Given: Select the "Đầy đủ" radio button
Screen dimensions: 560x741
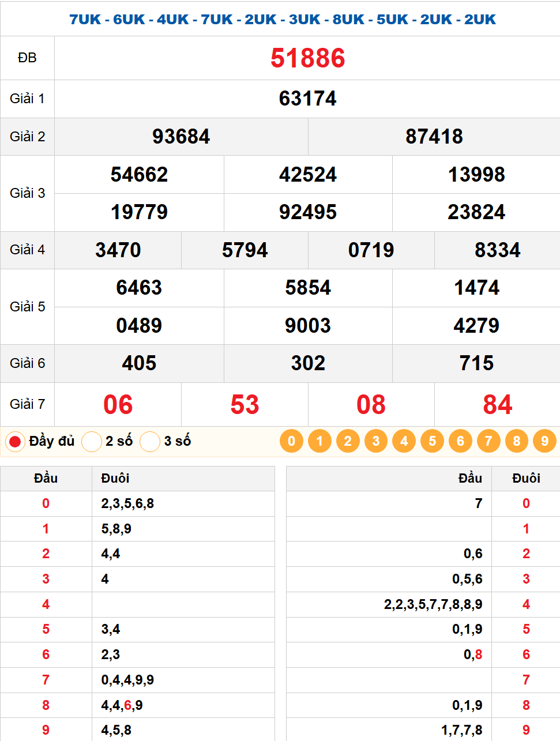Looking at the screenshot, I should 15,442.
